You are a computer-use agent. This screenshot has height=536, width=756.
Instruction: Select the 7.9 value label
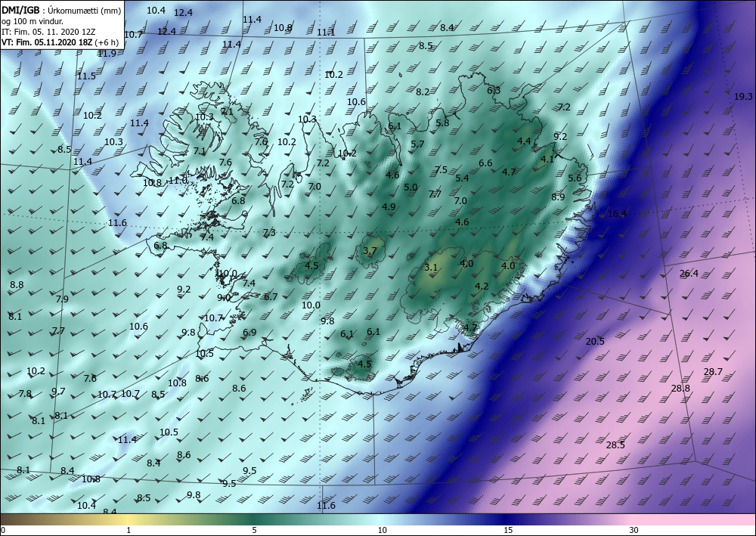point(62,299)
